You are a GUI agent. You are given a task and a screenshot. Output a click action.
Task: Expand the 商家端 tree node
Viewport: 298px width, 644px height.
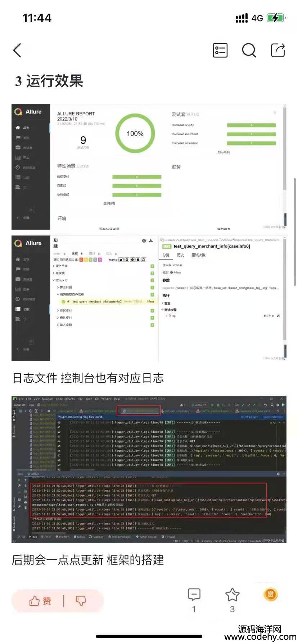click(59, 273)
